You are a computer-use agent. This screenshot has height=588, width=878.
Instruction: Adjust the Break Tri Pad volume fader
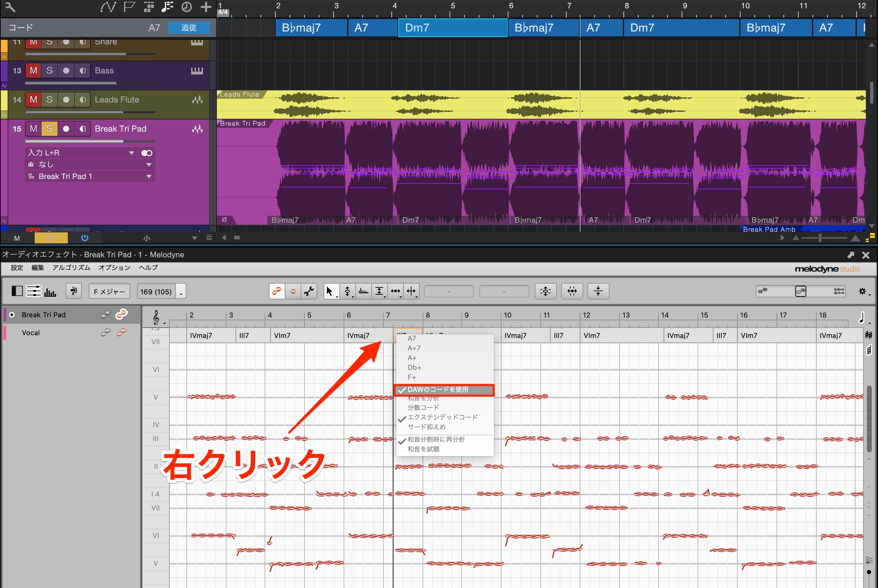[90, 141]
